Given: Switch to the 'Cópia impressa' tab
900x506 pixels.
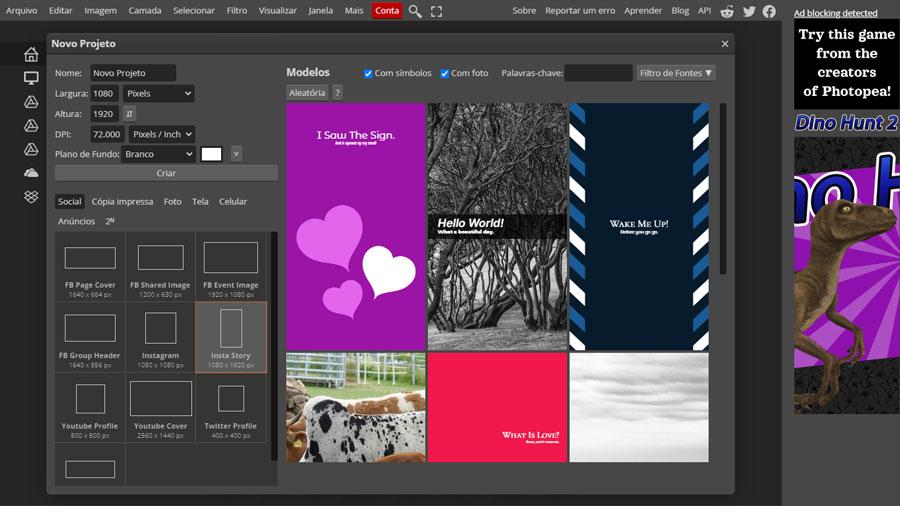Looking at the screenshot, I should coord(122,201).
